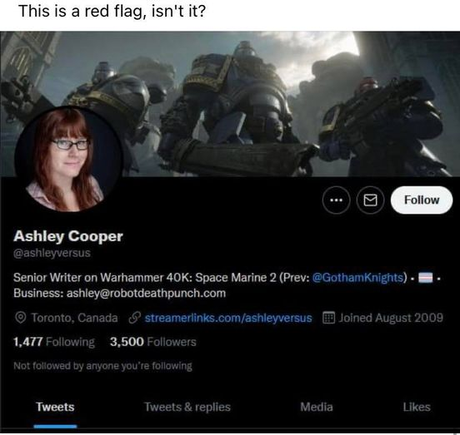
Task: View the 1,477 Following list
Action: 54,342
